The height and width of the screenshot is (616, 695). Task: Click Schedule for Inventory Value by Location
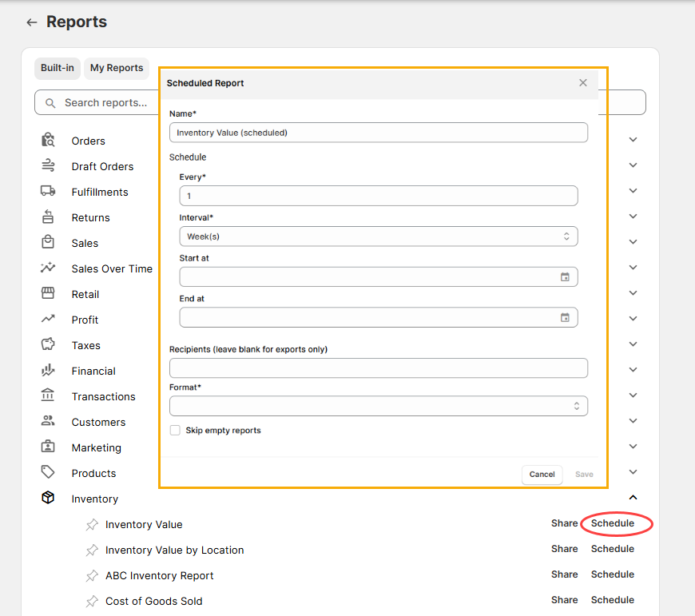pyautogui.click(x=612, y=549)
